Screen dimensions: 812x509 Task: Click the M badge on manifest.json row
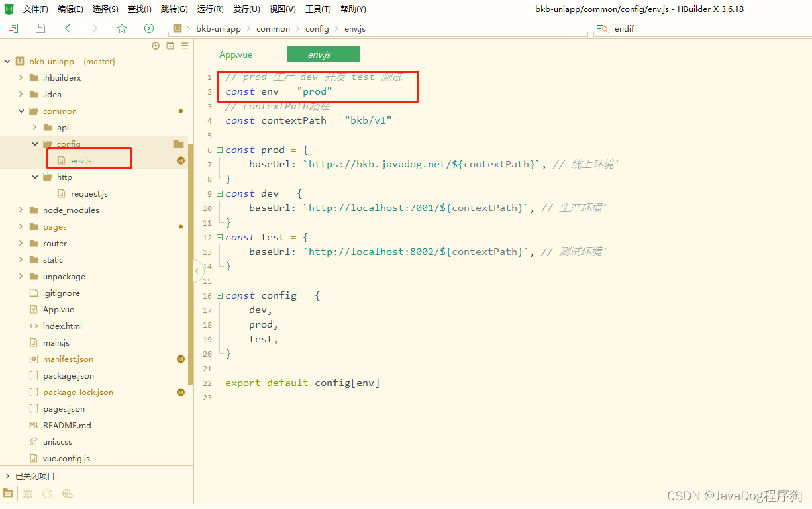(x=180, y=359)
